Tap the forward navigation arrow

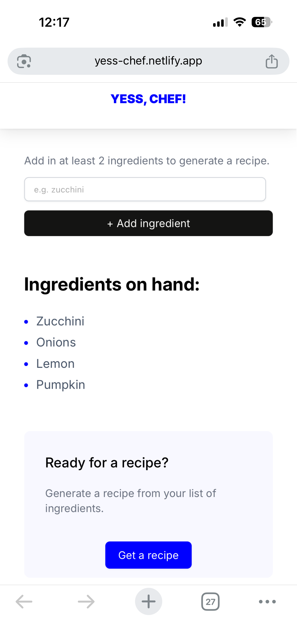pyautogui.click(x=86, y=601)
